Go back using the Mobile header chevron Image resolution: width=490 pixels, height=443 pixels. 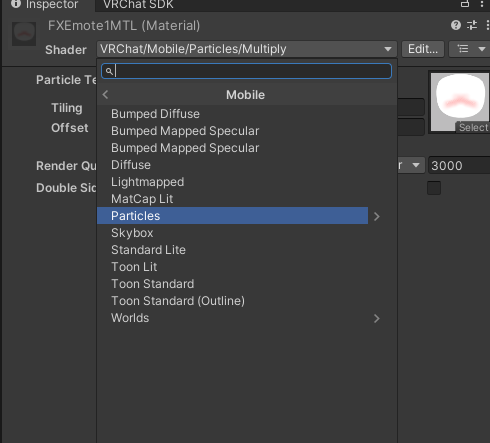(x=105, y=95)
